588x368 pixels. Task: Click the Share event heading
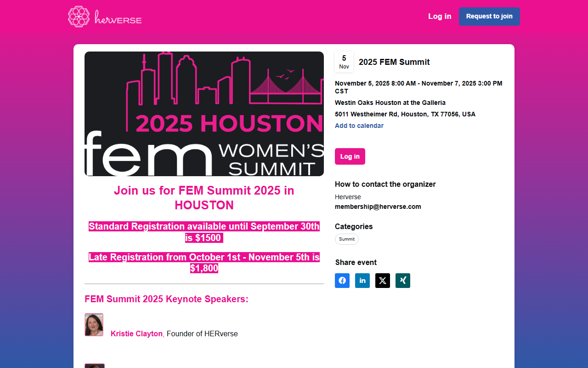coord(356,262)
